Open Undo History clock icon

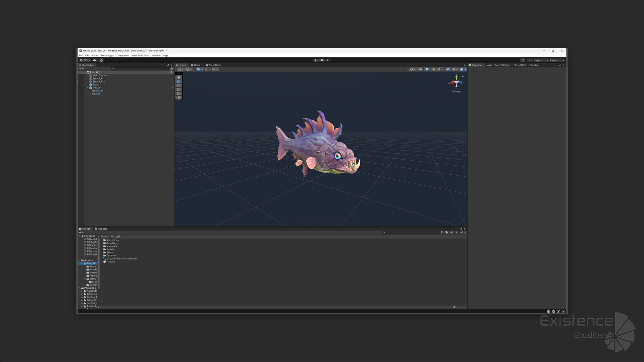(x=523, y=60)
